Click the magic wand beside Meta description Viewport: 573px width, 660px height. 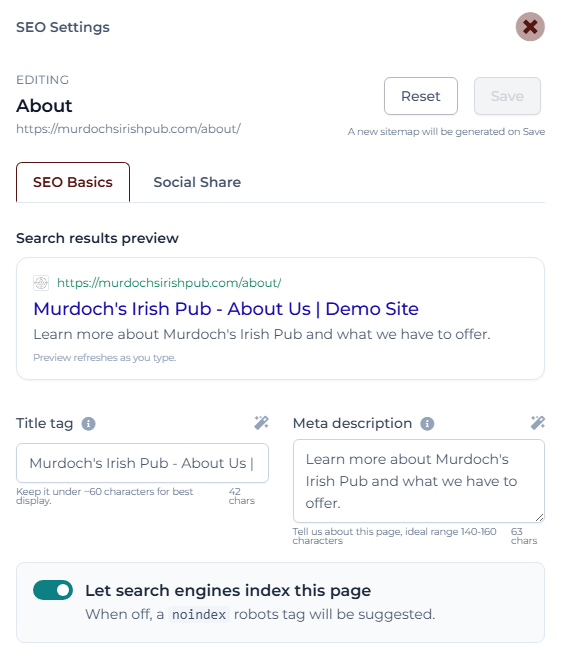(x=538, y=423)
